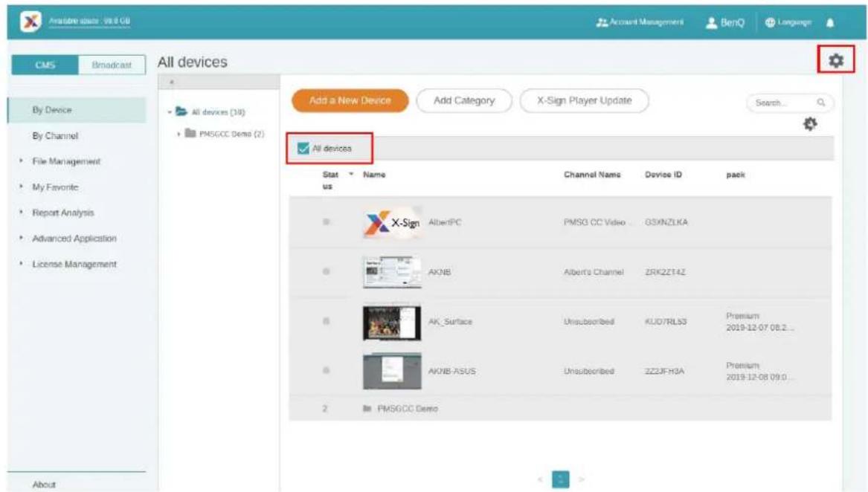Open the Language selector
The height and width of the screenshot is (492, 868).
pos(788,22)
